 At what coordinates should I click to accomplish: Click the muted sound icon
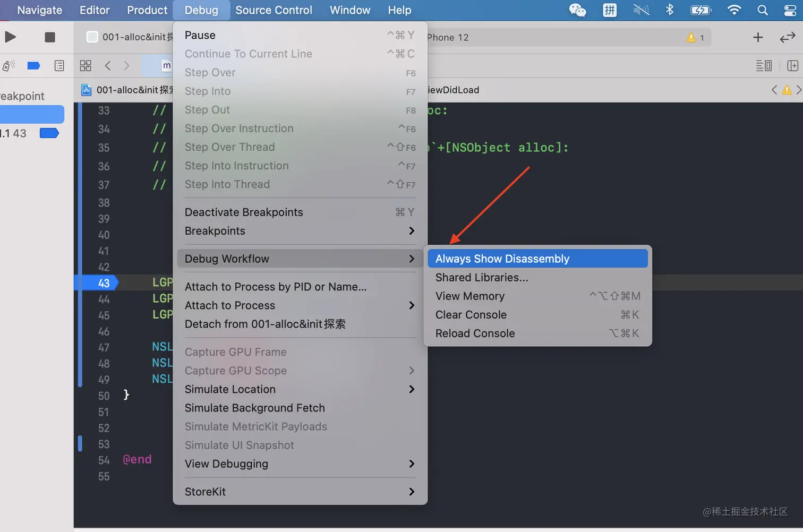(641, 10)
